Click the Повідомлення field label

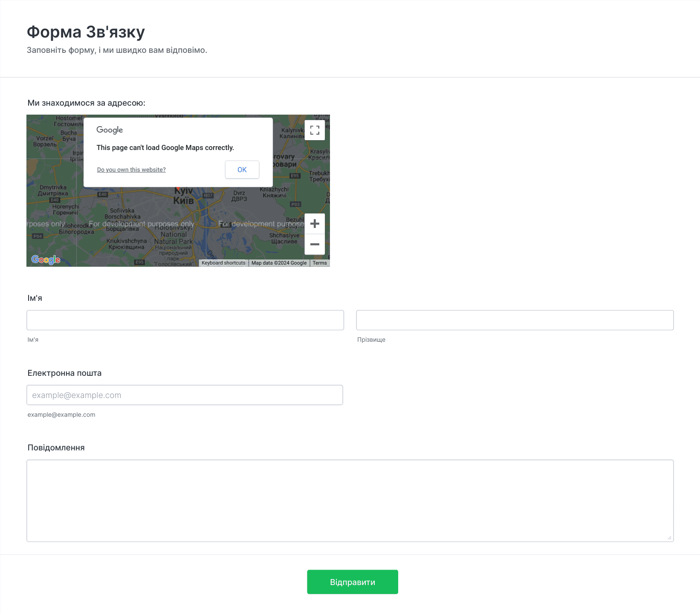(x=56, y=447)
